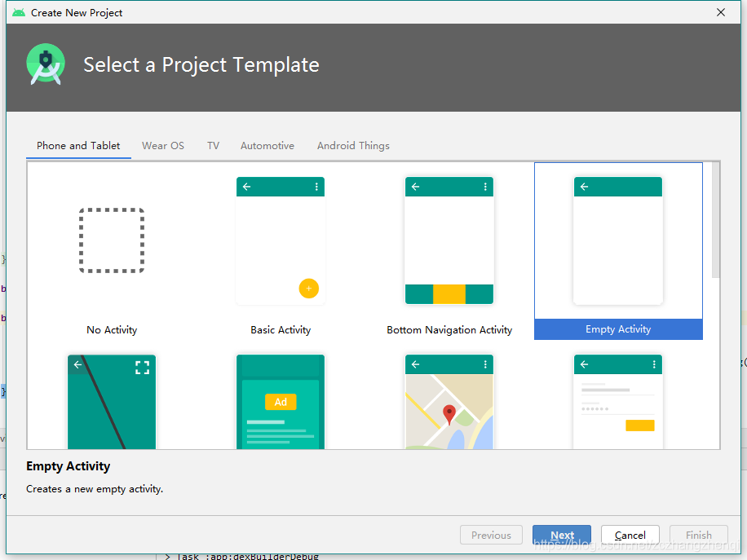Select the No Activity template thumbnail

tap(112, 240)
